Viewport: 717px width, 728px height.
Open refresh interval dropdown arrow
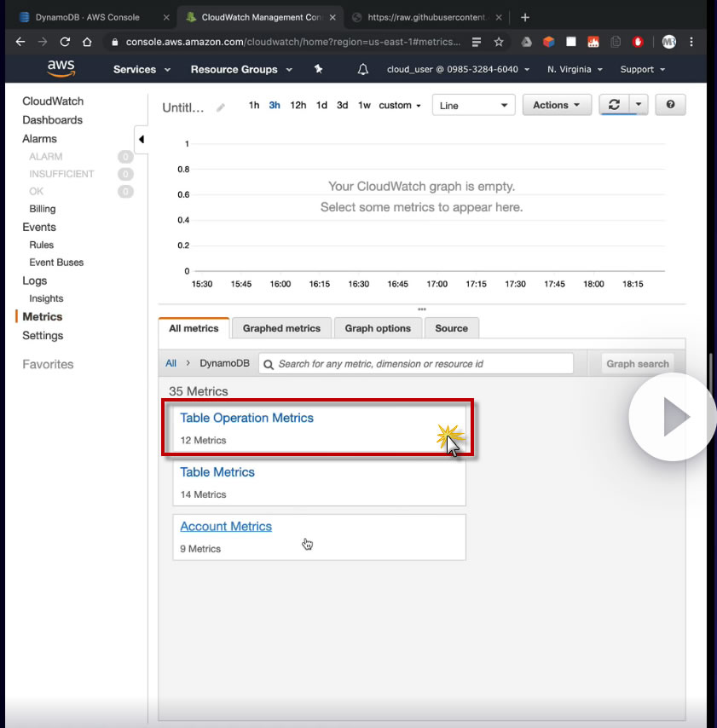pyautogui.click(x=639, y=105)
